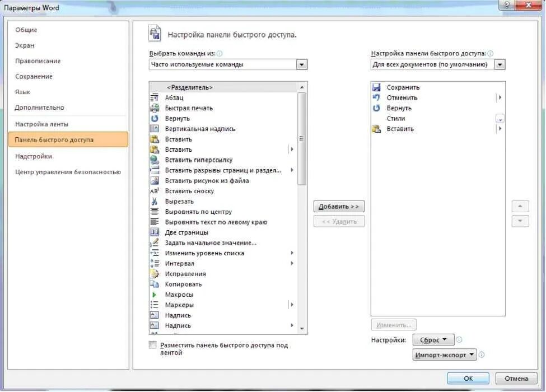Image resolution: width=546 pixels, height=392 pixels.
Task: Select the Исправления track changes icon
Action: [x=154, y=274]
